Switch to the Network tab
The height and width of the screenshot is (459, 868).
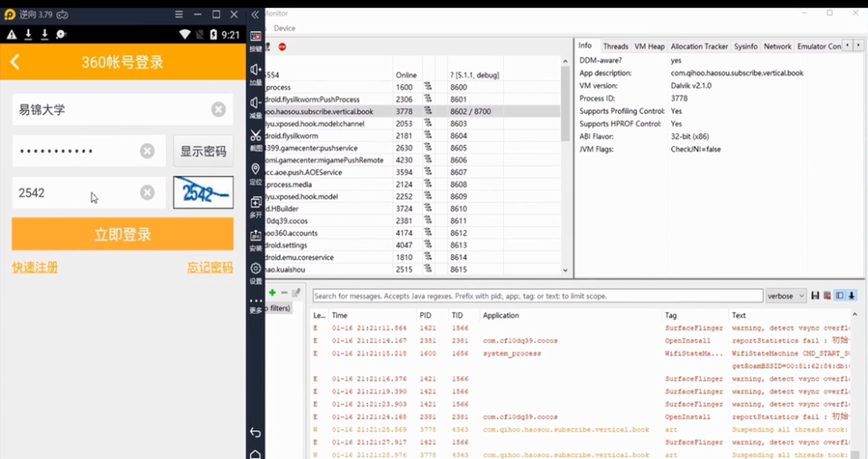coord(777,47)
